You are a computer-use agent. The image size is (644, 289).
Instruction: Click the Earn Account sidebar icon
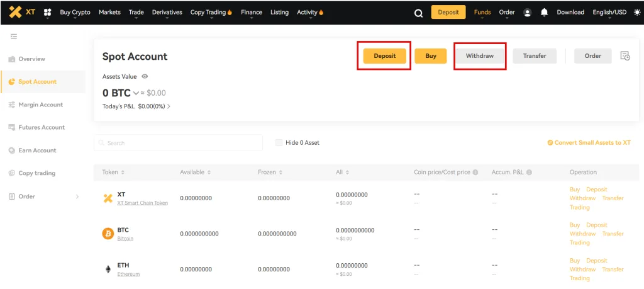[x=12, y=150]
